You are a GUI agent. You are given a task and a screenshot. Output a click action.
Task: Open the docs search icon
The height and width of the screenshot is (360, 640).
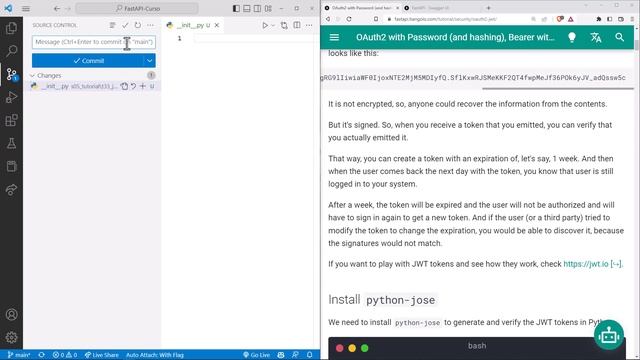[x=619, y=38]
